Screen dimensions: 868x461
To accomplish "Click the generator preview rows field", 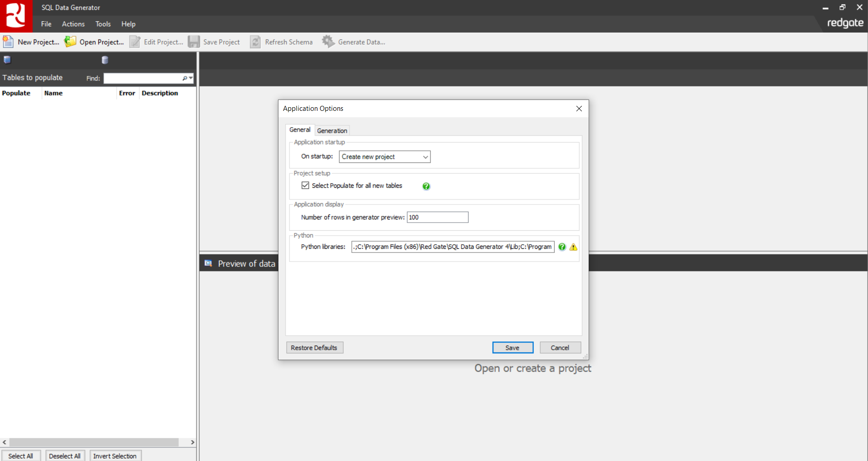I will click(x=437, y=217).
